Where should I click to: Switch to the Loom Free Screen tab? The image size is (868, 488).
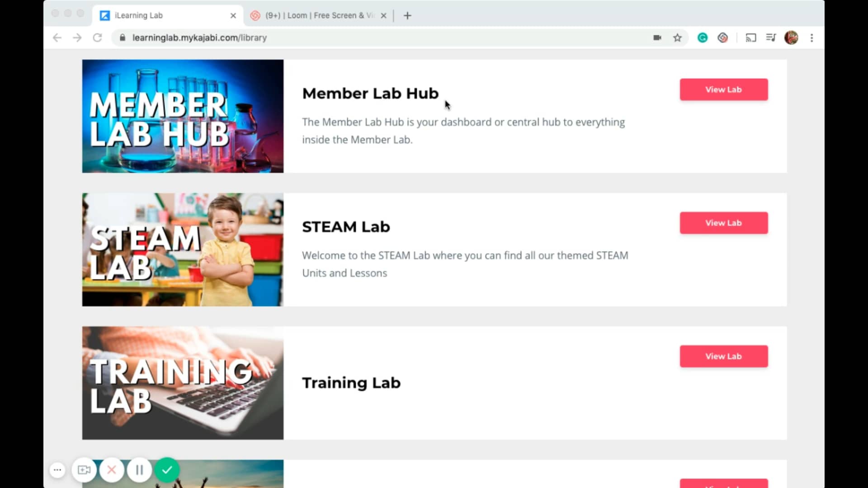(x=319, y=16)
